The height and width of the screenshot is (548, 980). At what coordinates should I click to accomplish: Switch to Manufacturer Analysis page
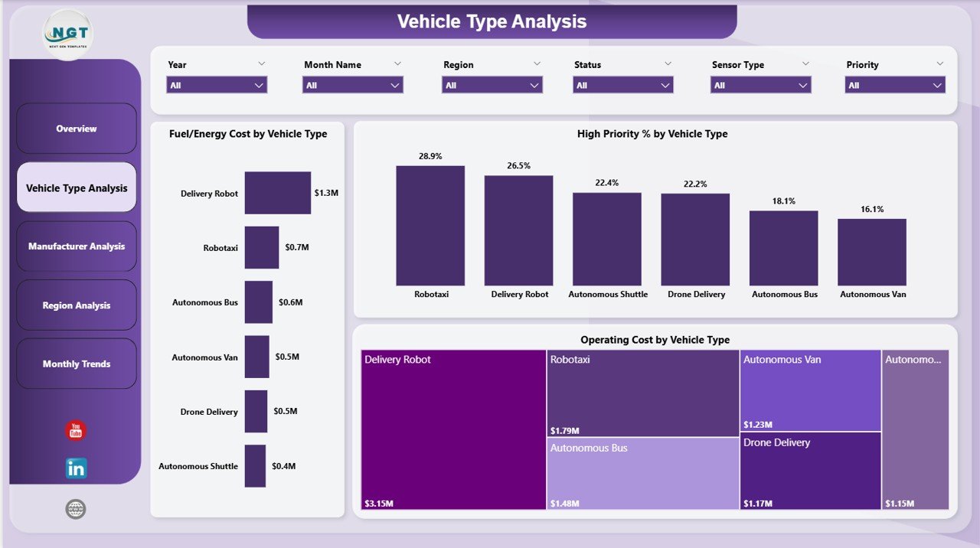[76, 246]
